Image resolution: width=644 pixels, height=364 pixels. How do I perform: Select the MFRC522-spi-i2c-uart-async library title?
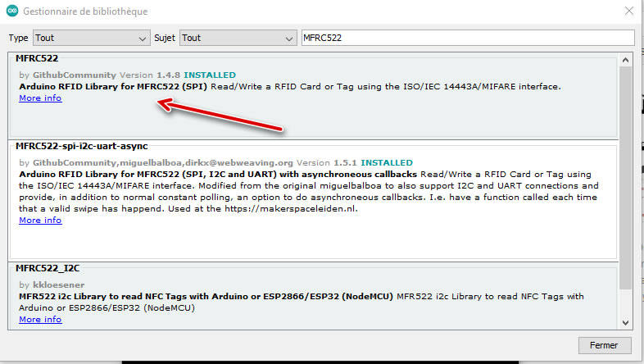[82, 146]
